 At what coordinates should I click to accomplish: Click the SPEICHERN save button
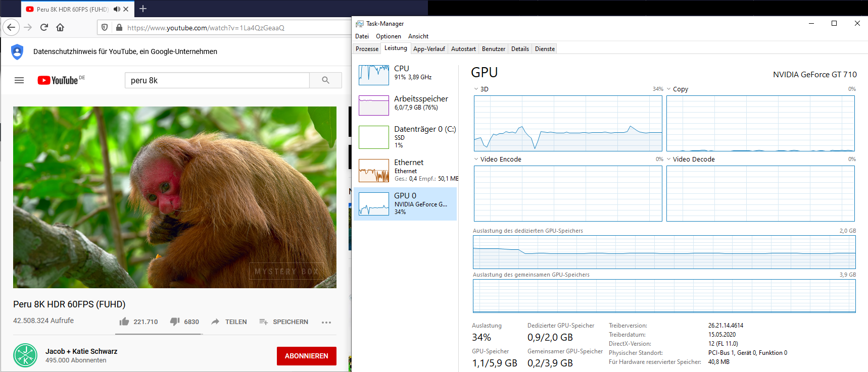point(283,322)
